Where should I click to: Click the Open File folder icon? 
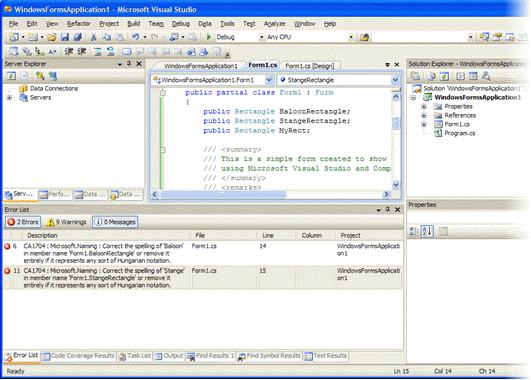tap(52, 37)
